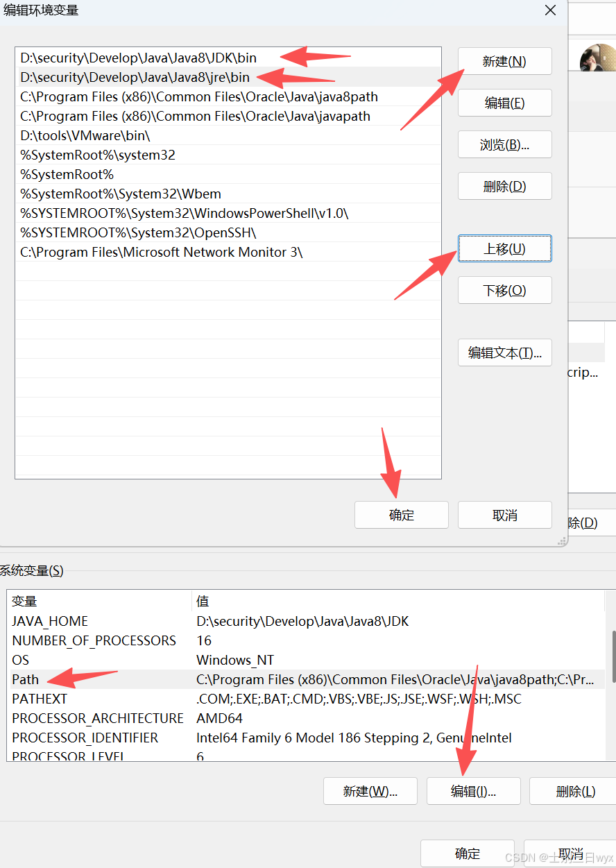Screen dimensions: 616x868
Task: Confirm environment variables window with 确定
Action: coord(468,853)
